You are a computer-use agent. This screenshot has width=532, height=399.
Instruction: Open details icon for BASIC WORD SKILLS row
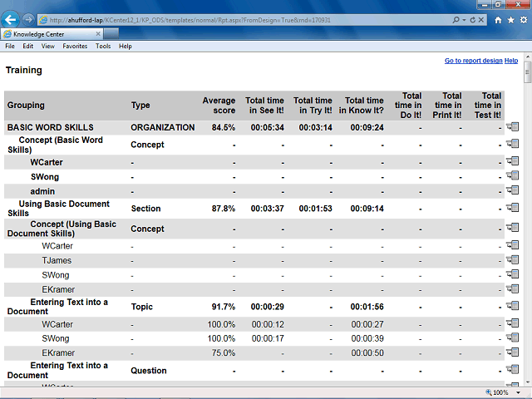click(513, 127)
